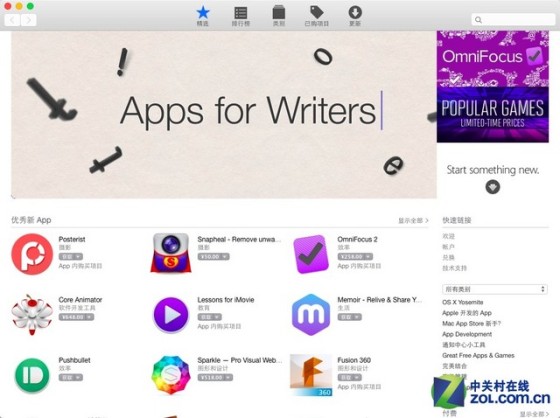Open the OmniFocus 2 app icon
560x418 pixels.
[x=311, y=254]
